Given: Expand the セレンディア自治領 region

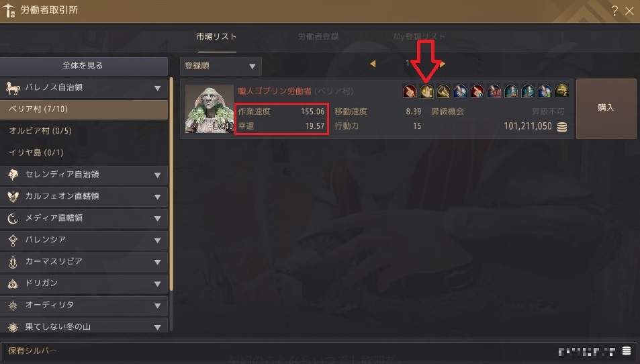Looking at the screenshot, I should click(x=84, y=175).
